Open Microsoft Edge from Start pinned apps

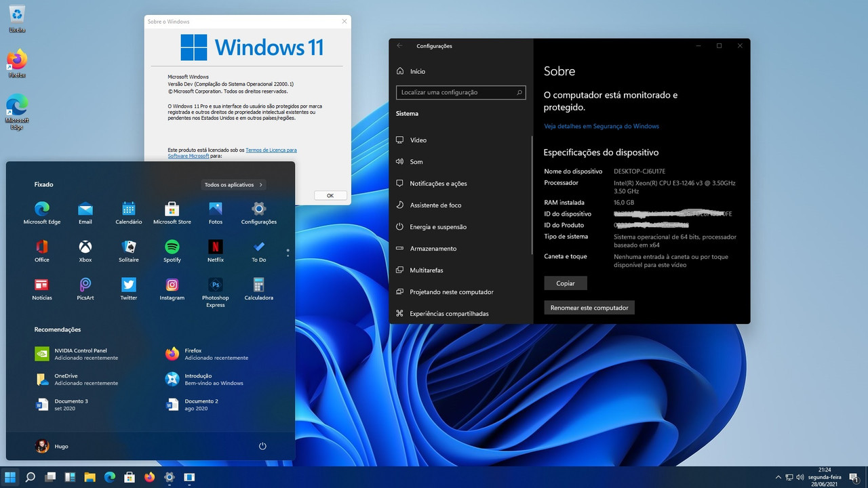click(42, 213)
